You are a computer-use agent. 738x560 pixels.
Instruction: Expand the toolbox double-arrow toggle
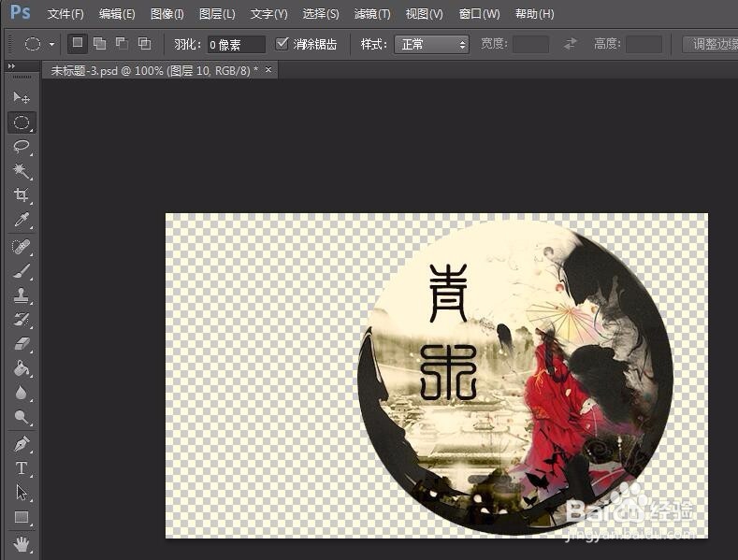(11, 66)
